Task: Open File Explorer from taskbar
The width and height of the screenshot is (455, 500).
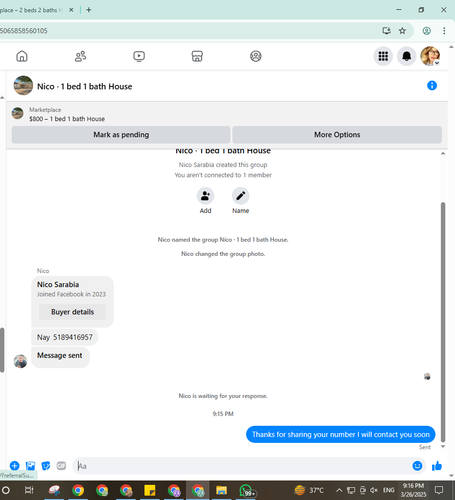Action: (221, 490)
